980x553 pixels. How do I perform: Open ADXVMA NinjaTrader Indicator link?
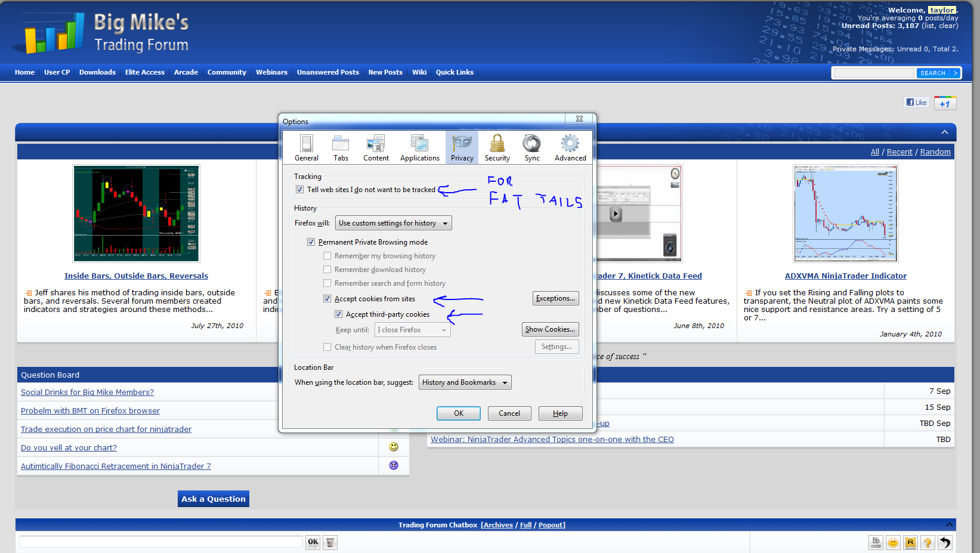coord(845,276)
